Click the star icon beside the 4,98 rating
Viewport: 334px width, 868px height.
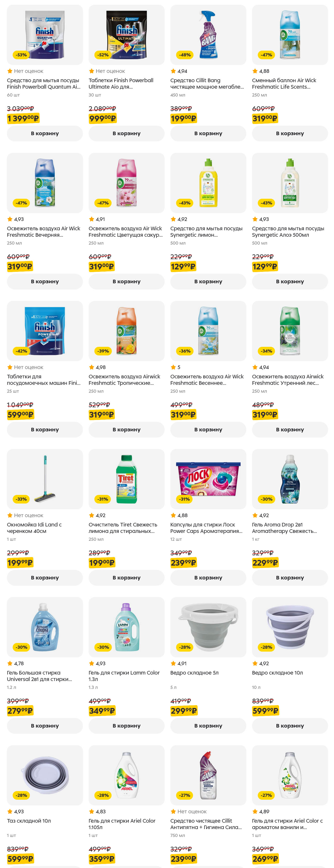91,367
